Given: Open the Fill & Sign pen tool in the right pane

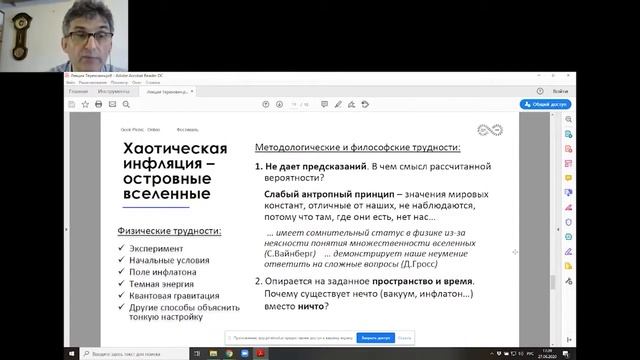Looking at the screenshot, I should [569, 251].
